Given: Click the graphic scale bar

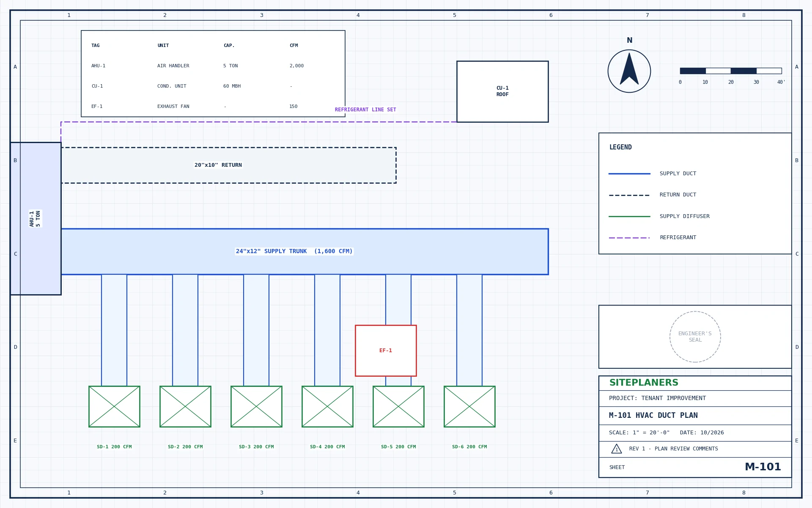Looking at the screenshot, I should [x=731, y=71].
